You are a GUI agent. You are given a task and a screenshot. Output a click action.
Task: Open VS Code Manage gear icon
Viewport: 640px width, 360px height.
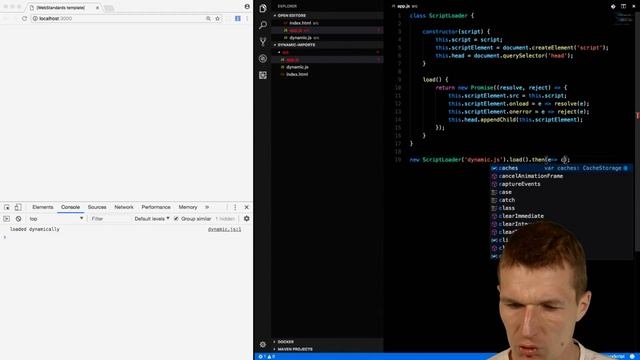[263, 344]
